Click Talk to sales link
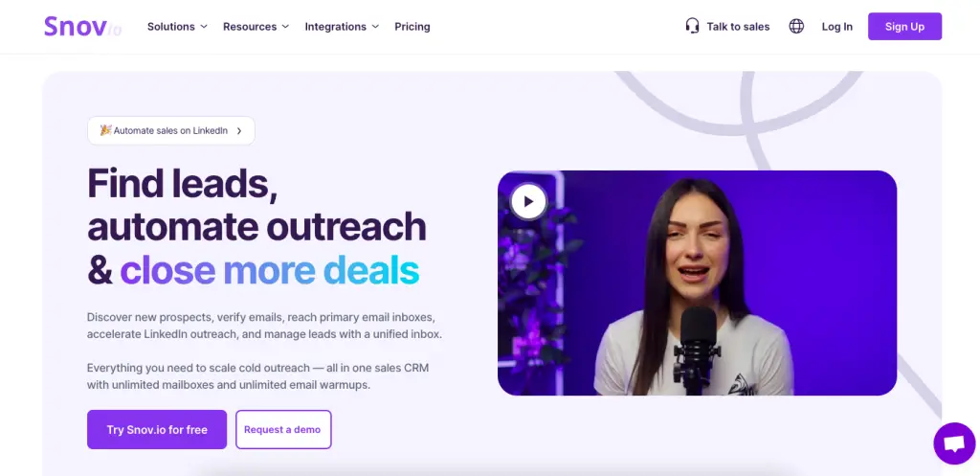 click(738, 26)
